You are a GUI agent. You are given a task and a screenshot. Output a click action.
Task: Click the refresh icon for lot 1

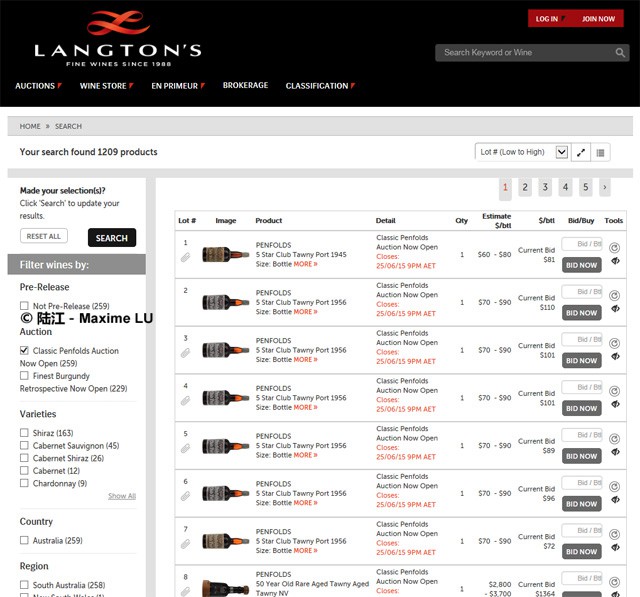(x=614, y=247)
